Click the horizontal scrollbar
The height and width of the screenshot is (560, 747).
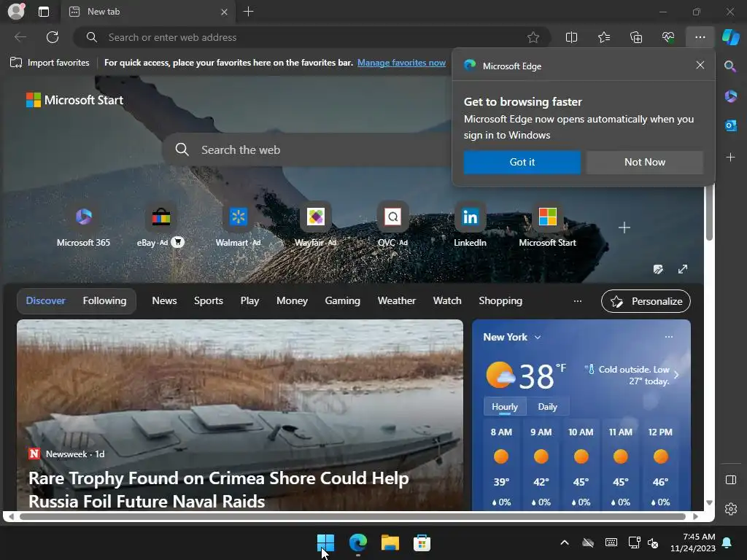click(352, 516)
